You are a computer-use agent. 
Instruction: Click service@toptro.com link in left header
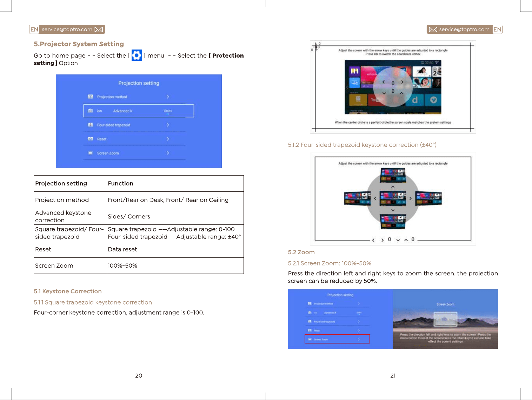[67, 29]
